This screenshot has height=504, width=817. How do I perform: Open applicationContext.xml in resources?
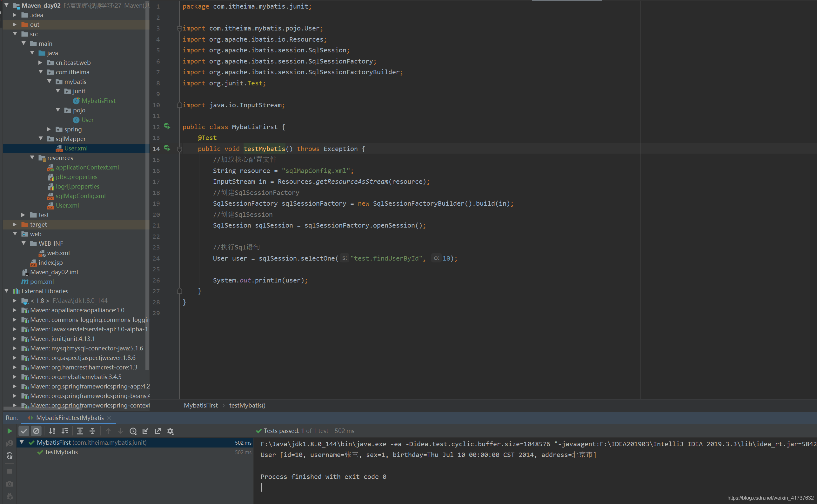tap(87, 167)
